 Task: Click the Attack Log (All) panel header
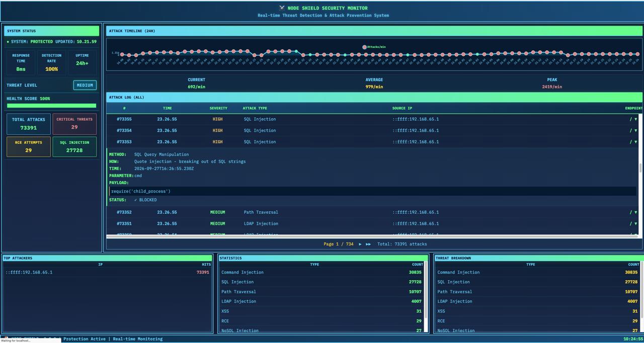[374, 97]
